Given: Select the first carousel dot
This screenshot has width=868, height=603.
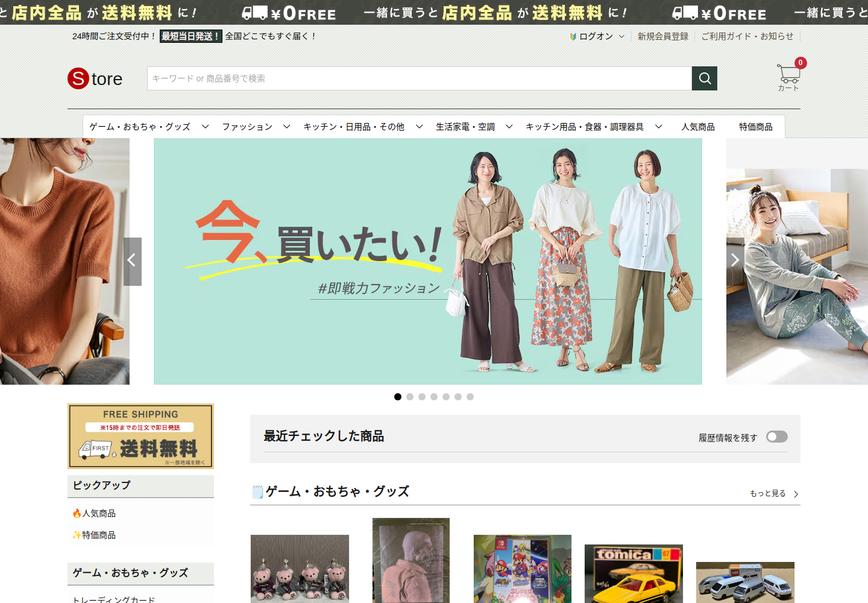Looking at the screenshot, I should coord(398,397).
